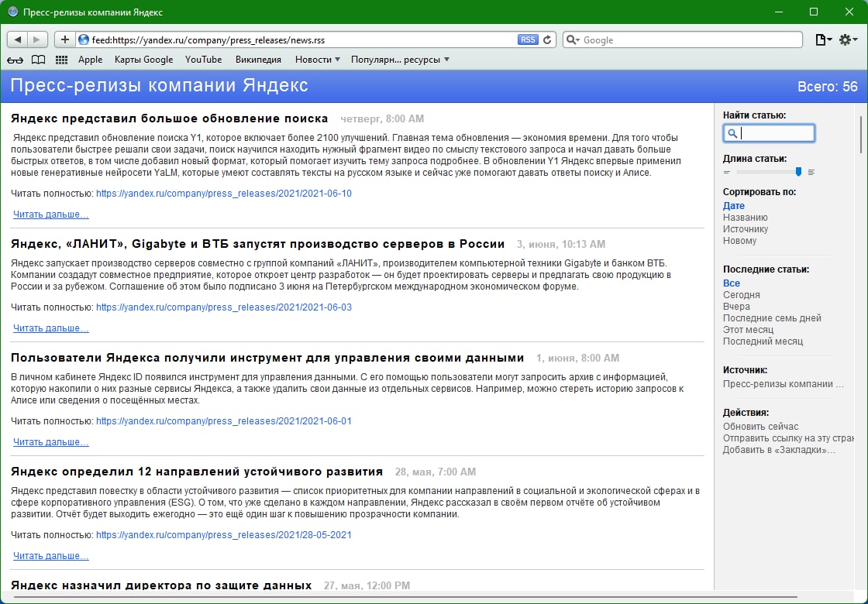Viewport: 868px width, 604px height.
Task: Open the press release link 2021-06-10
Action: point(224,194)
